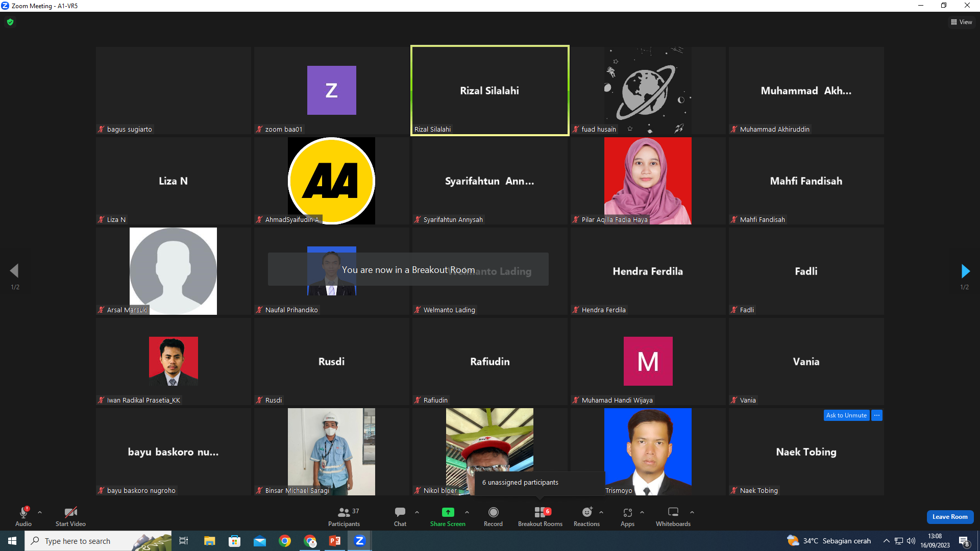
Task: Select Syarifahtun Annysah's tile
Action: point(490,181)
